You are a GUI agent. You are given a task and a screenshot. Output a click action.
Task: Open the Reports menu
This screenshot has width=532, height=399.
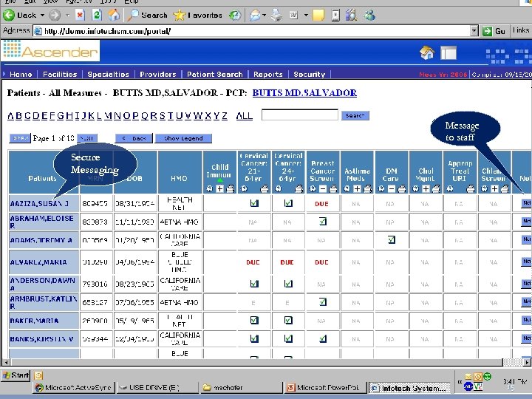tap(267, 75)
